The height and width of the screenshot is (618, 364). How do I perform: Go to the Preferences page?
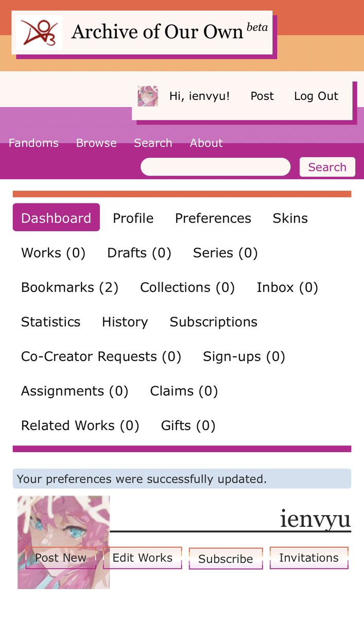click(213, 218)
